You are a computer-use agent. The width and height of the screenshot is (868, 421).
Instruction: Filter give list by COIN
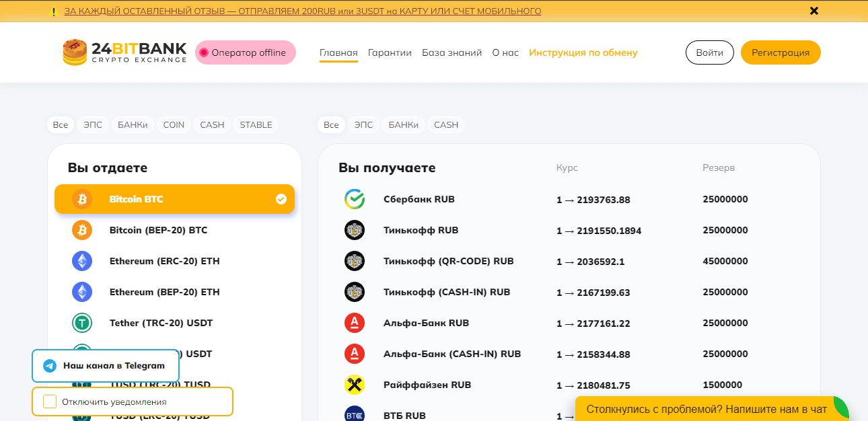pos(174,125)
